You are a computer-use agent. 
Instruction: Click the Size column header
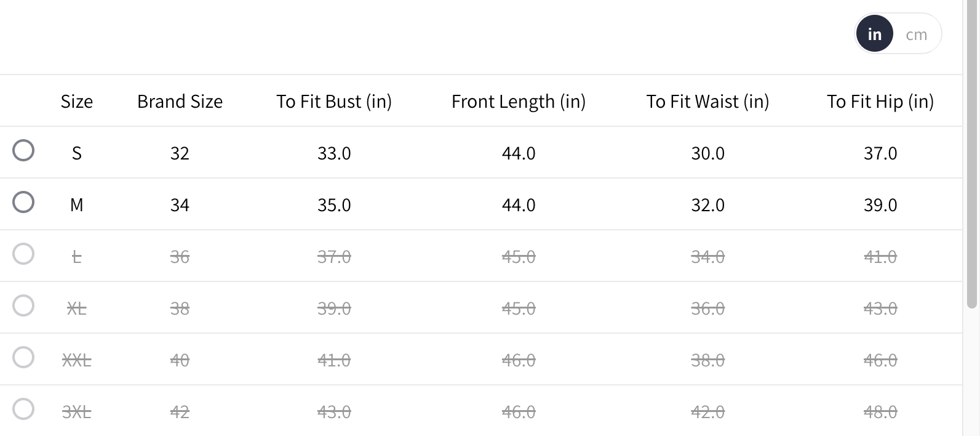77,102
